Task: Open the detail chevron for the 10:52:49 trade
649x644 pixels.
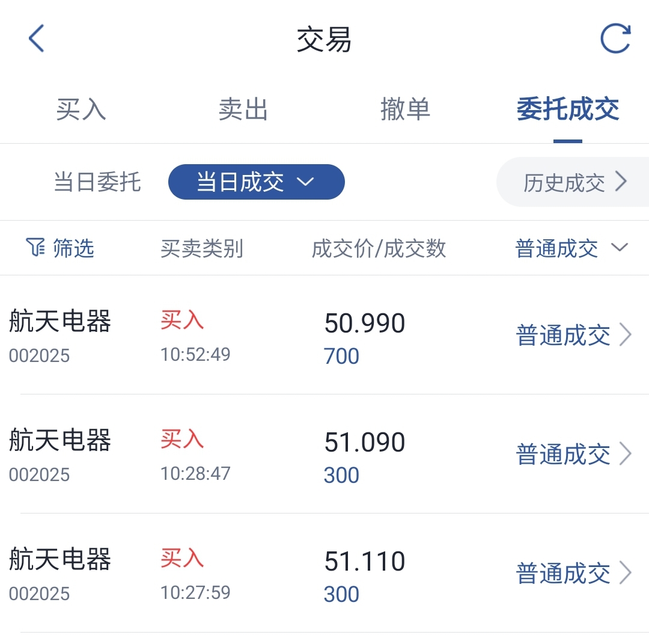Action: (x=626, y=335)
